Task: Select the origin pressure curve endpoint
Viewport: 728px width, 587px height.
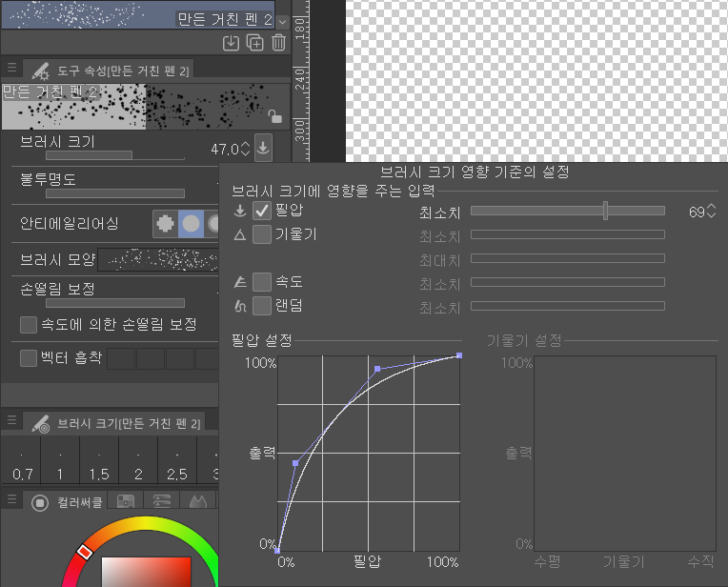Action: (x=277, y=551)
